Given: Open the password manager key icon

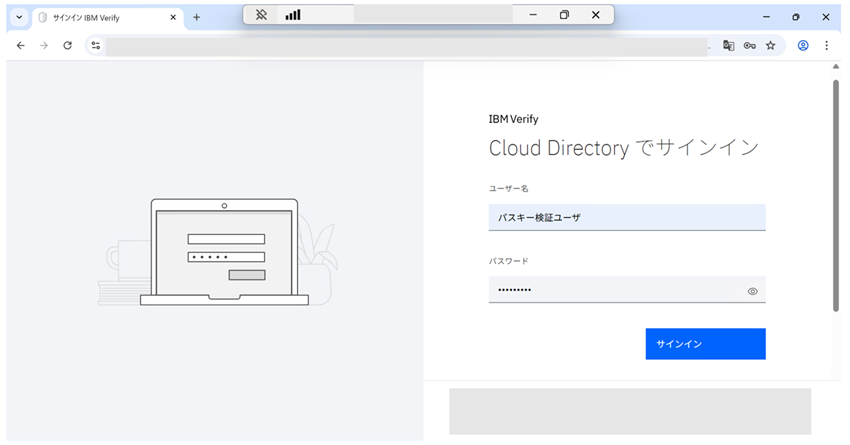Looking at the screenshot, I should 750,46.
